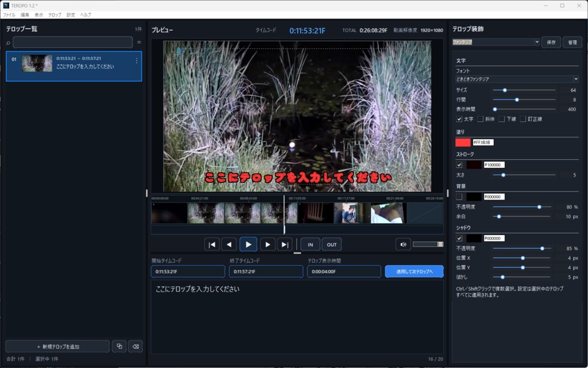Jump to the last frame button
The image size is (588, 368).
(285, 244)
